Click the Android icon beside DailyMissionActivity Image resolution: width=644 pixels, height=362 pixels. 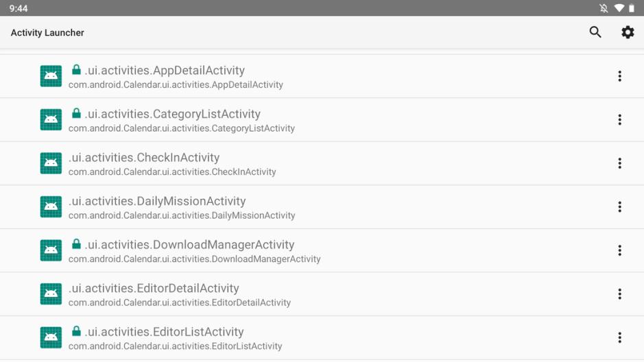(x=51, y=206)
